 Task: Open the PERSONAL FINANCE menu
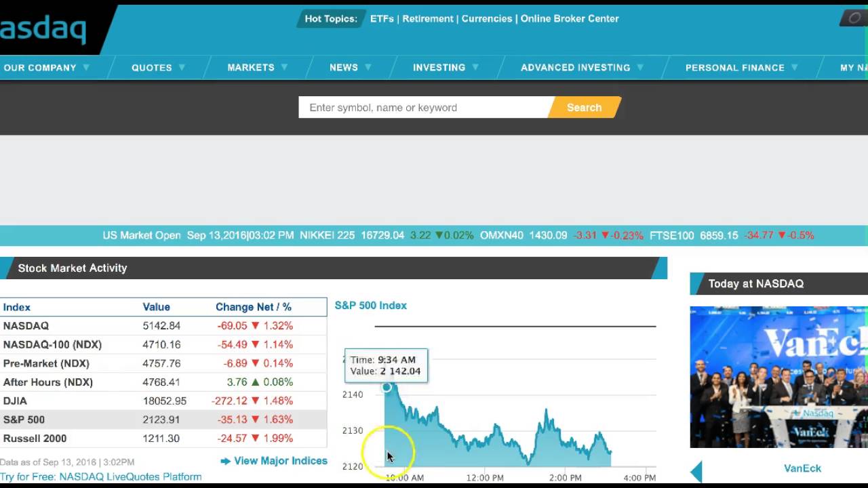[x=734, y=68]
